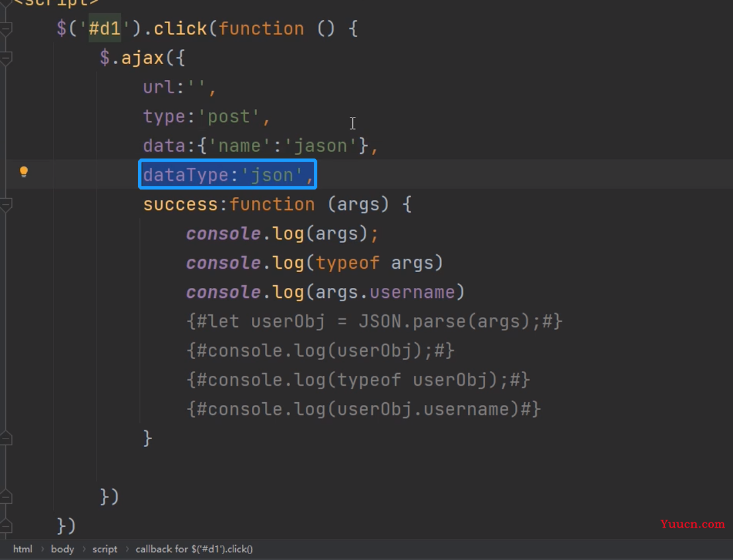Viewport: 733px width, 560px height.
Task: Collapse the fold marker beside success:function line
Action: click(x=5, y=205)
